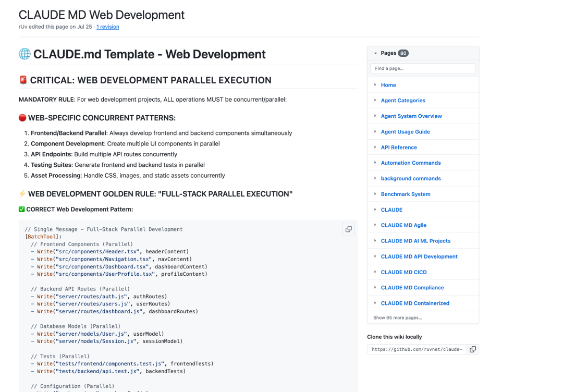Expand the Agent Categories entry

coord(375,101)
